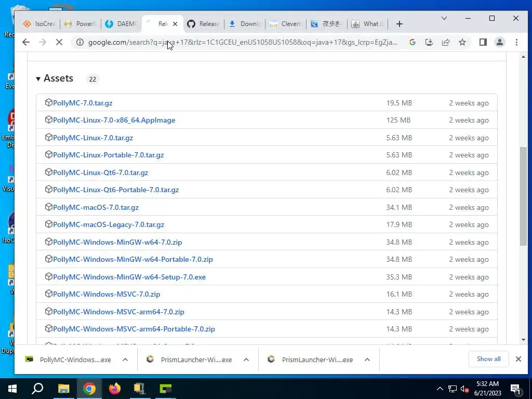The image size is (532, 399).
Task: Expand options for second PrismLauncher download
Action: (367, 360)
